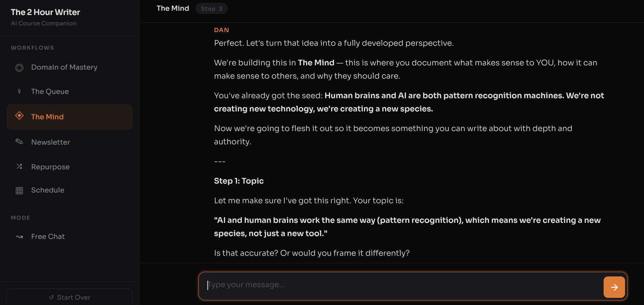Click the grid icon next to Schedule

tap(19, 190)
